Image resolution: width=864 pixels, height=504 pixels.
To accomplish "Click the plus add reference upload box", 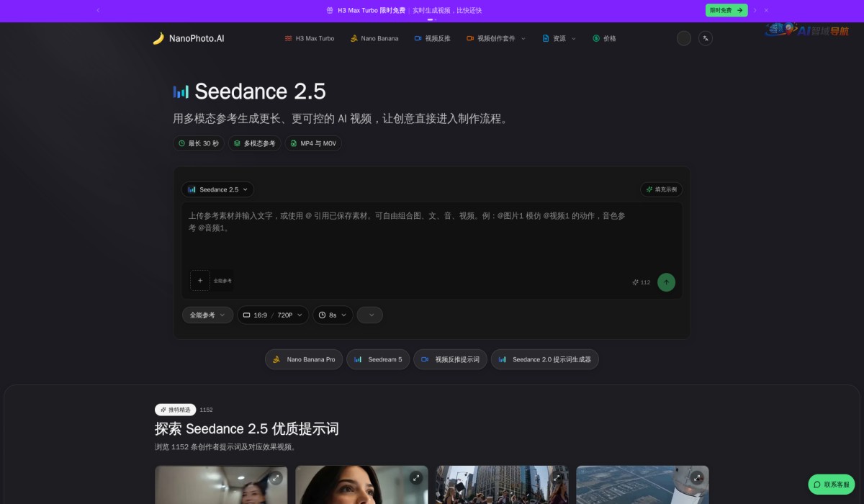I will pyautogui.click(x=199, y=280).
